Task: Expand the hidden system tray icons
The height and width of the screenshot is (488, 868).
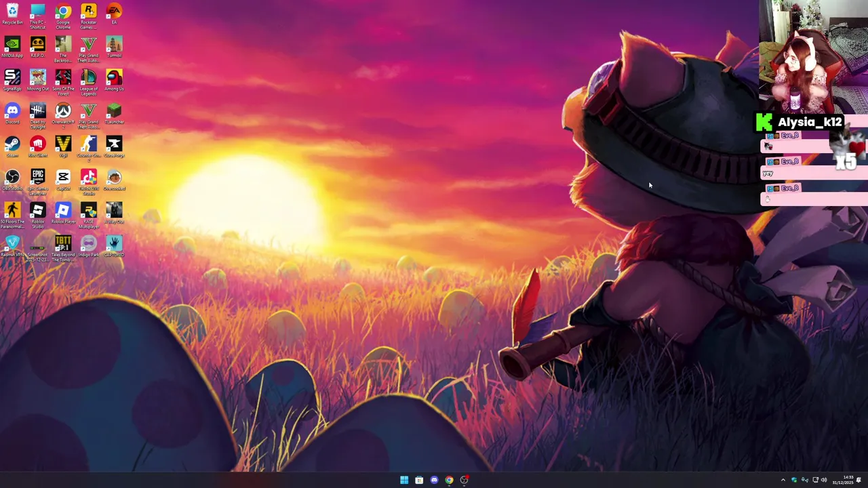Action: click(x=783, y=480)
